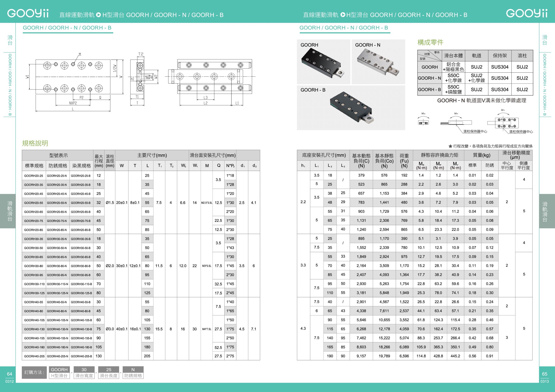Click the 質量(kg) column header
The image size is (555, 392).
(481, 155)
